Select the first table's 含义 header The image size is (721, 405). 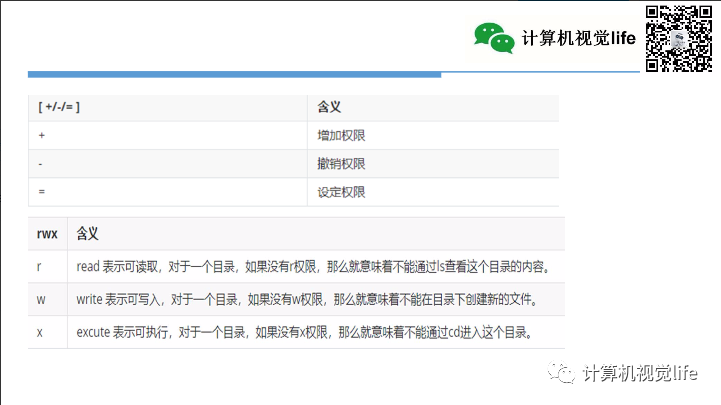point(433,108)
